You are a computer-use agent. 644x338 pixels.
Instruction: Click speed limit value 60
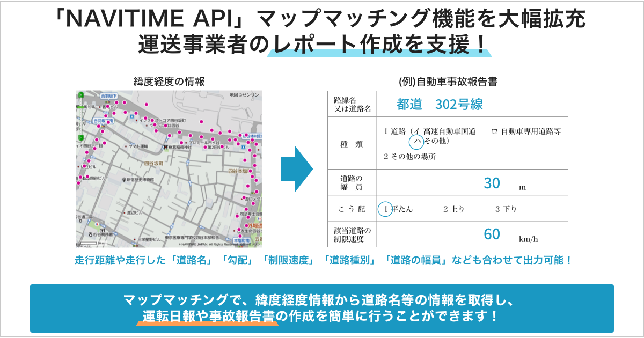492,234
